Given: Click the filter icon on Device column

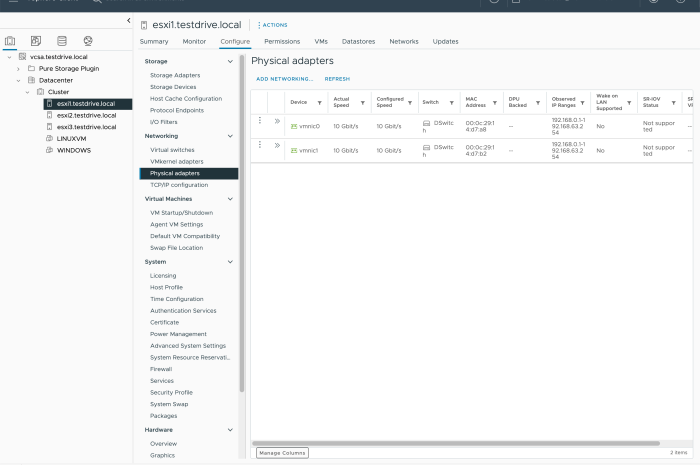Looking at the screenshot, I should pyautogui.click(x=320, y=102).
